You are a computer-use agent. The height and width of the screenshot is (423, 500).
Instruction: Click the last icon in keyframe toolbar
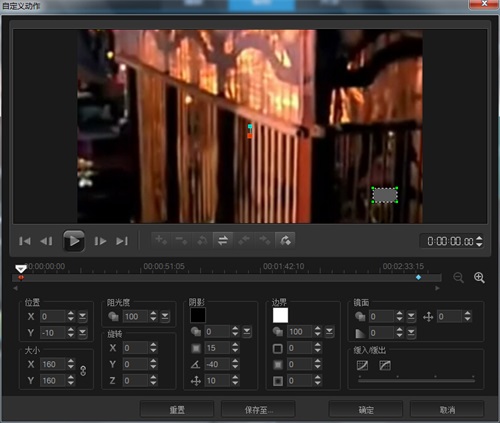click(x=285, y=240)
